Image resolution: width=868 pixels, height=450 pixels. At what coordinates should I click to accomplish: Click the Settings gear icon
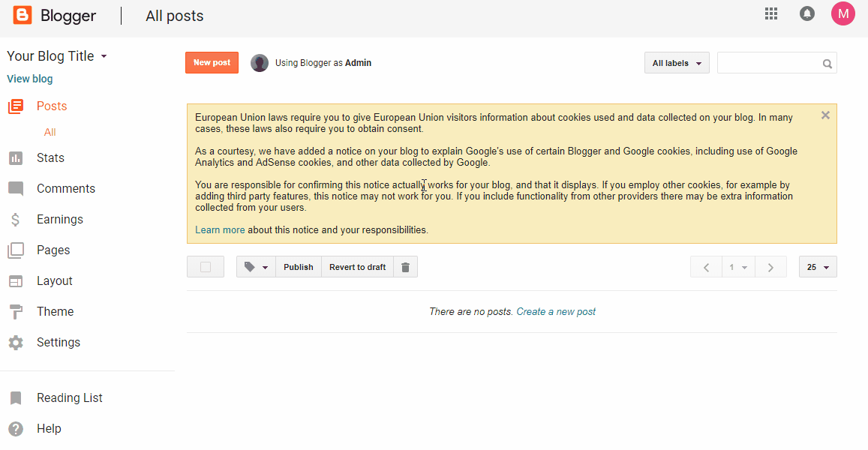(x=16, y=343)
